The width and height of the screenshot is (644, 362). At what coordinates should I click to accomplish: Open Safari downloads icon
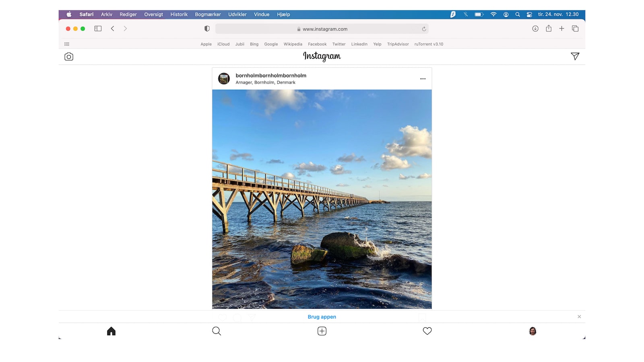pyautogui.click(x=535, y=29)
